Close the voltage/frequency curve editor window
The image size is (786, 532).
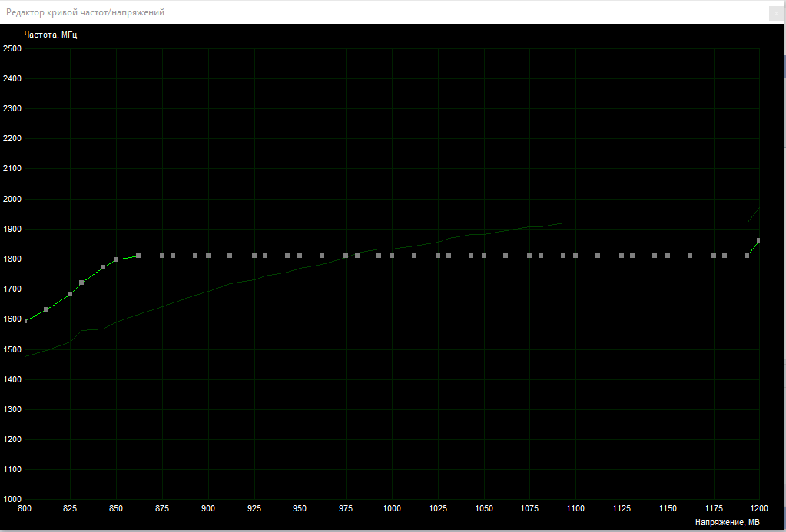(x=776, y=14)
